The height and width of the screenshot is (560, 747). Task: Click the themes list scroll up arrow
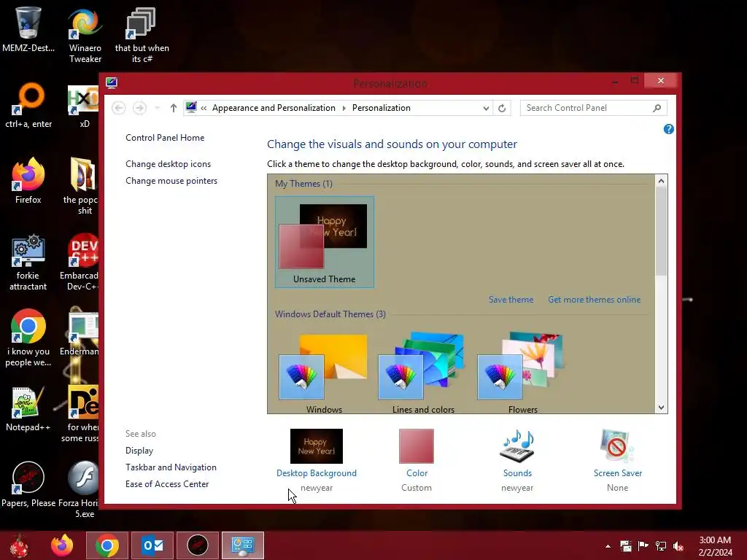pos(661,181)
